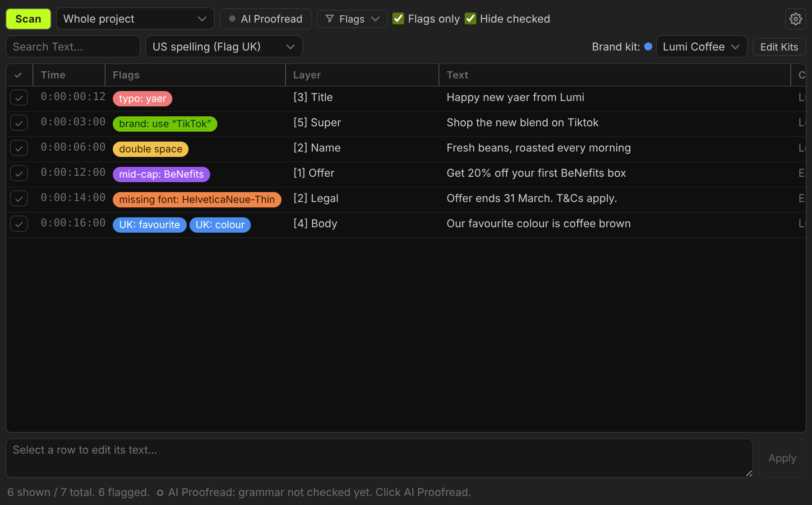
Task: Click the text area resize handle
Action: coord(749,473)
